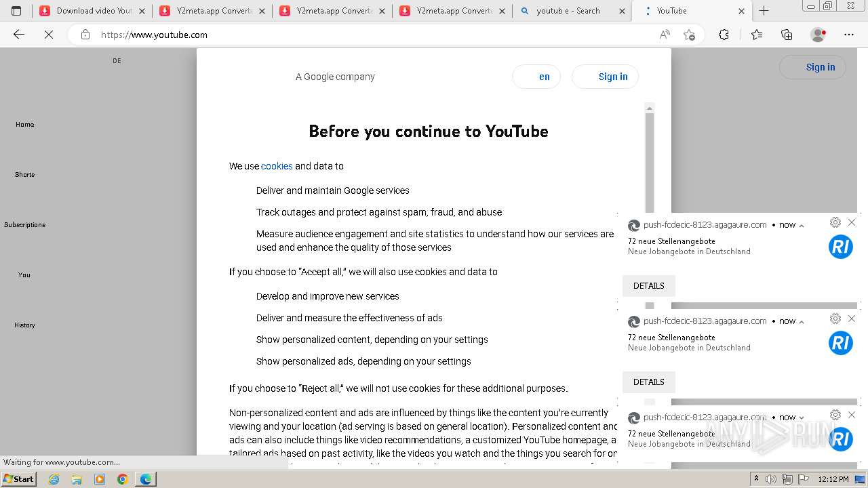The image size is (868, 488).
Task: Show hidden tray icons arrow
Action: point(756,479)
